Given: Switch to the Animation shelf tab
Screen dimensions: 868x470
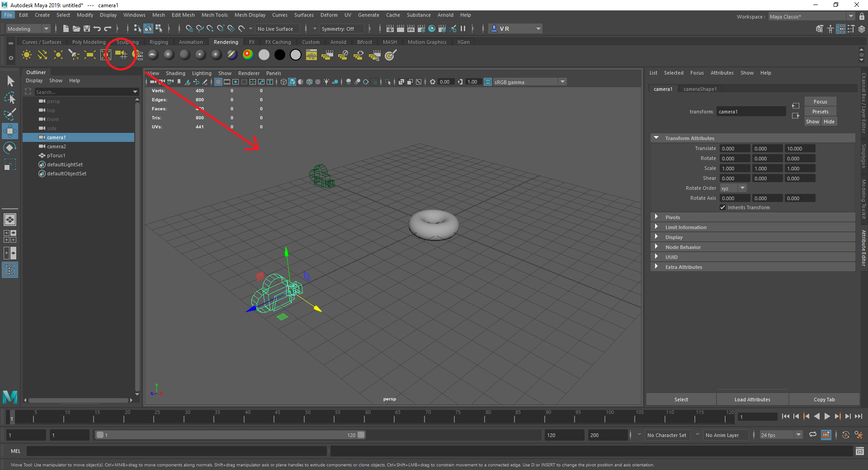Looking at the screenshot, I should tap(190, 42).
